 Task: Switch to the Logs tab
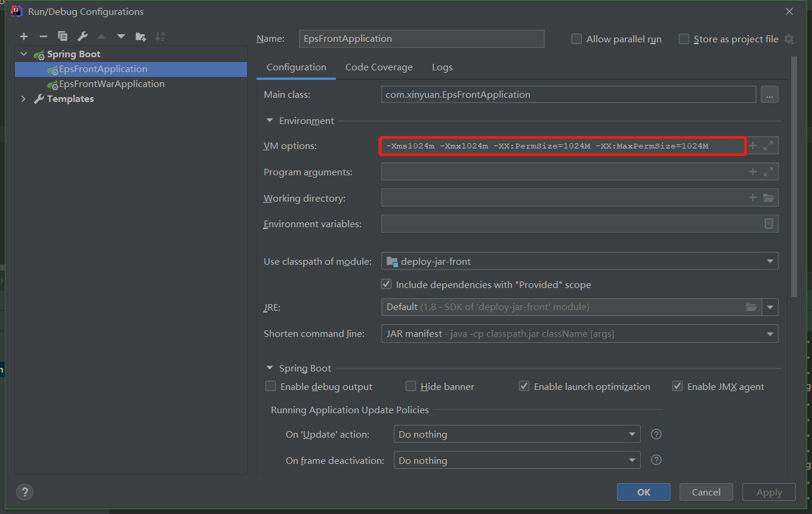point(442,67)
